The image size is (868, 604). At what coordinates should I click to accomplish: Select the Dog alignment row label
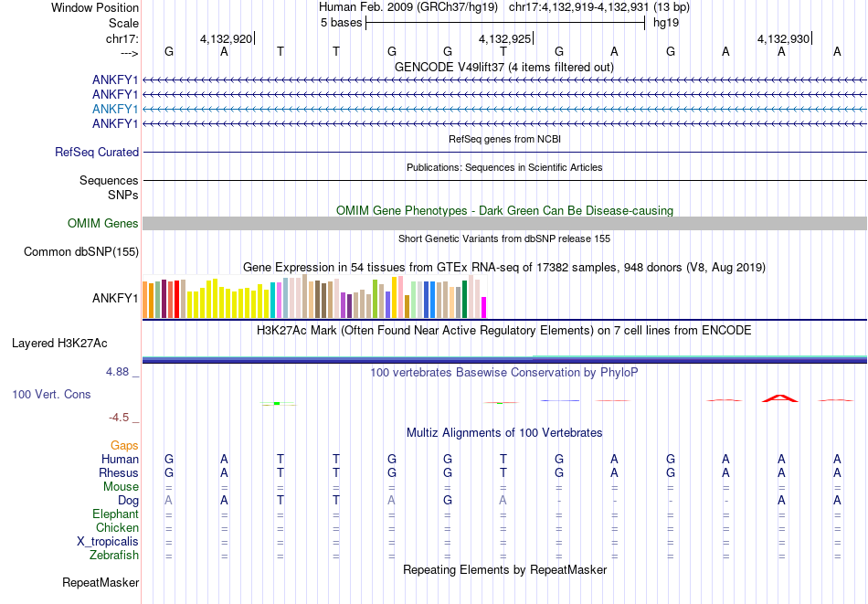[128, 501]
